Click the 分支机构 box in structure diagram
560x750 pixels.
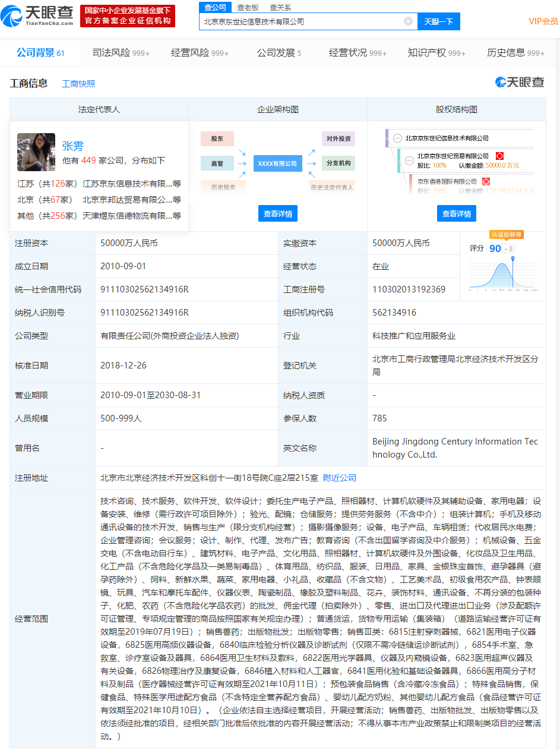338,163
